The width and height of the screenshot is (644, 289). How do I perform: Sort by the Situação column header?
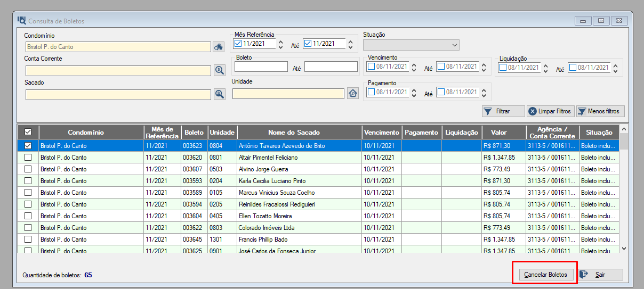click(599, 132)
